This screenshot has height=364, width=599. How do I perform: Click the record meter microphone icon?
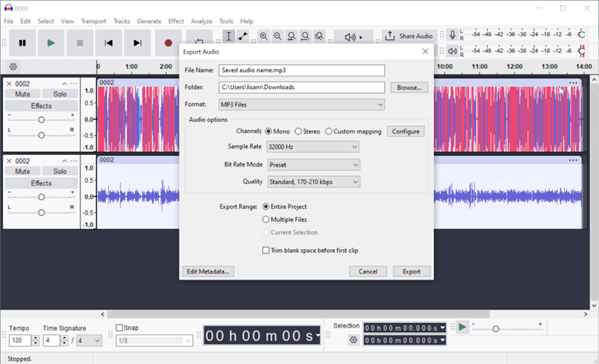point(453,35)
